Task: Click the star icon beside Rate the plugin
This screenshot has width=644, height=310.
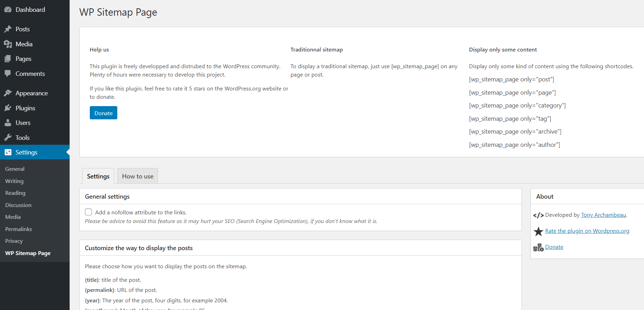Action: [538, 231]
